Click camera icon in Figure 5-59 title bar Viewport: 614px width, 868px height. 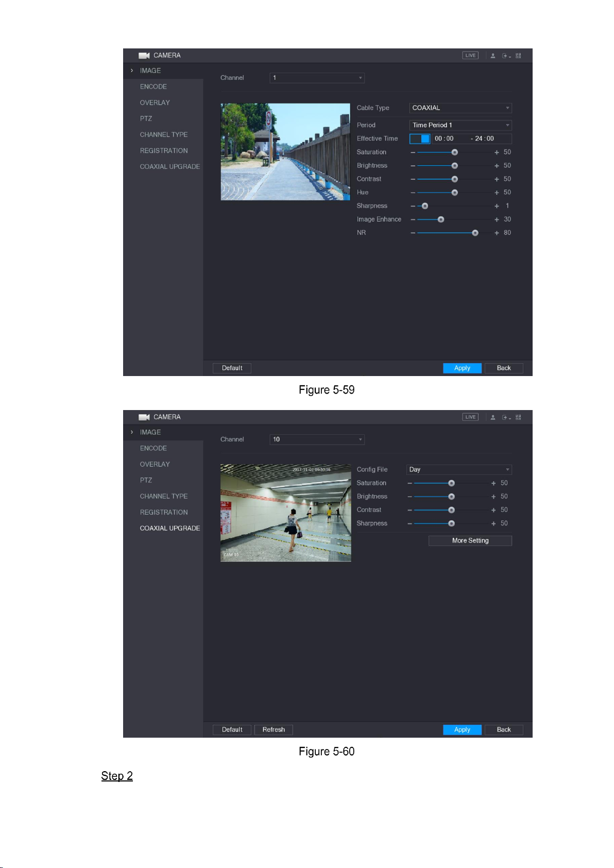click(144, 56)
